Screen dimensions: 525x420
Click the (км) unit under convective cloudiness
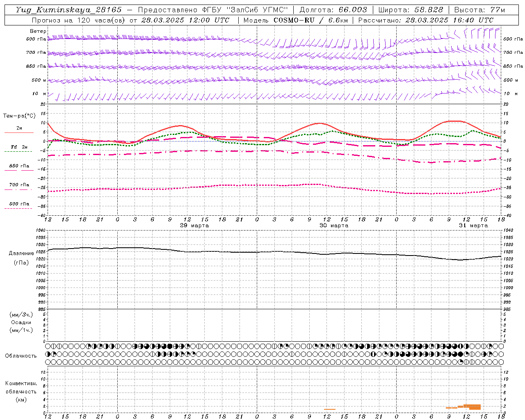pyautogui.click(x=21, y=399)
